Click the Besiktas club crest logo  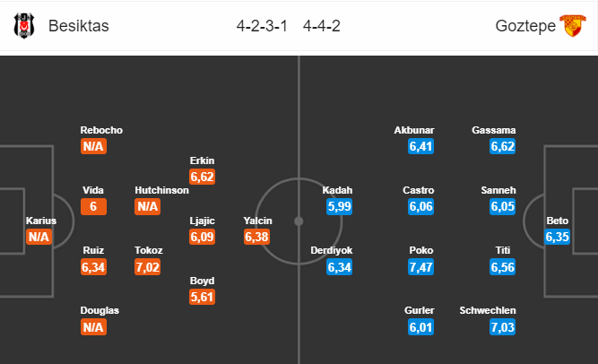[x=24, y=26]
